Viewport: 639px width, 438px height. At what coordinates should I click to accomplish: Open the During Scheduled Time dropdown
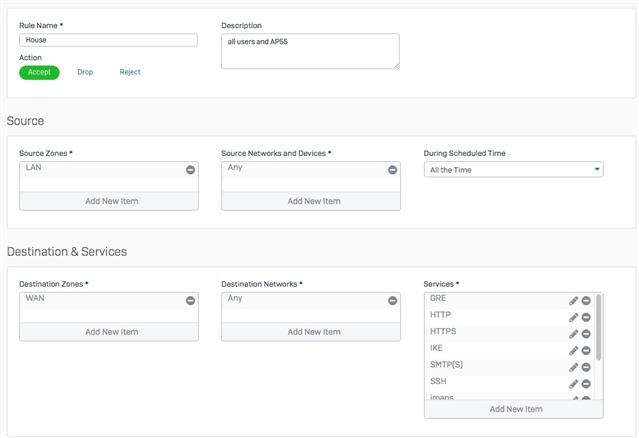513,169
